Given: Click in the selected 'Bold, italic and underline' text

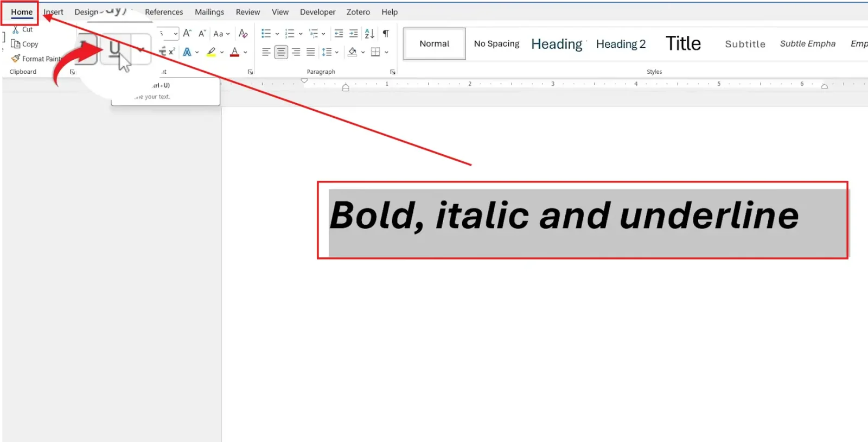Looking at the screenshot, I should [x=564, y=216].
